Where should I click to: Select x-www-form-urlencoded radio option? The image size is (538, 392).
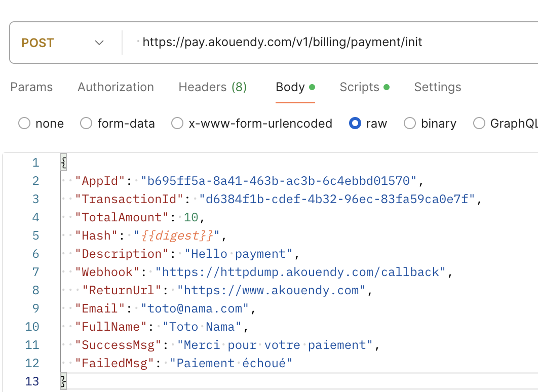pos(177,124)
